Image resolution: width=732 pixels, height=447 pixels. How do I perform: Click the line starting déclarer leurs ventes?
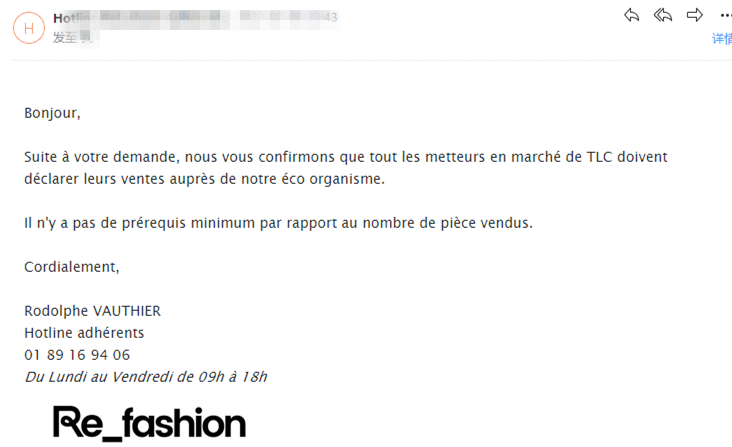coord(204,179)
